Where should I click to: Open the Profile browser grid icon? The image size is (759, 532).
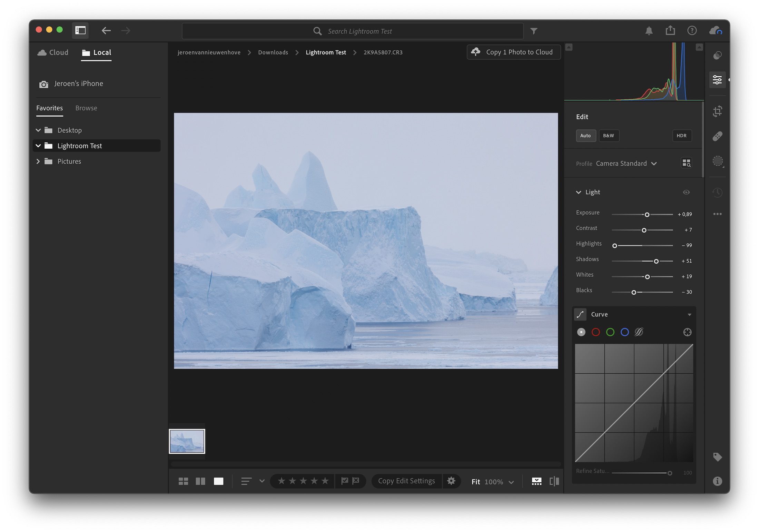coord(687,163)
